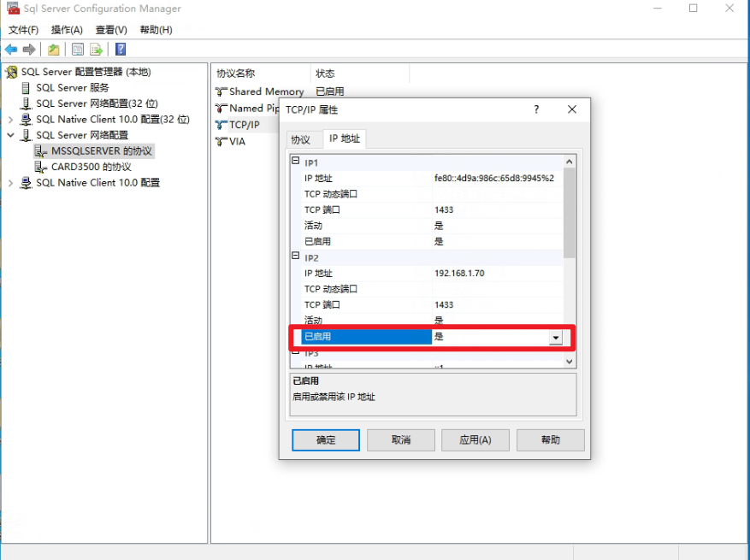Click scrollbar up arrow in IP list
Image resolution: width=750 pixels, height=560 pixels.
pyautogui.click(x=570, y=162)
